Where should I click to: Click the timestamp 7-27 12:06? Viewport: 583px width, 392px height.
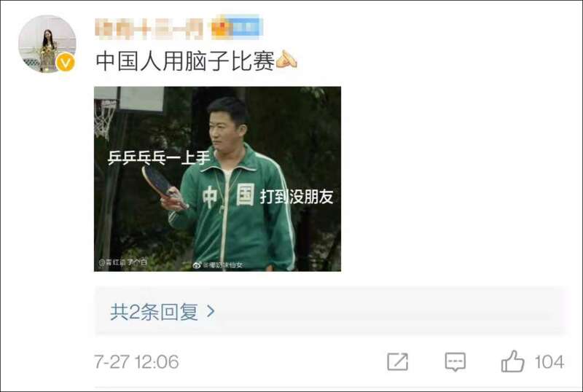(x=136, y=362)
